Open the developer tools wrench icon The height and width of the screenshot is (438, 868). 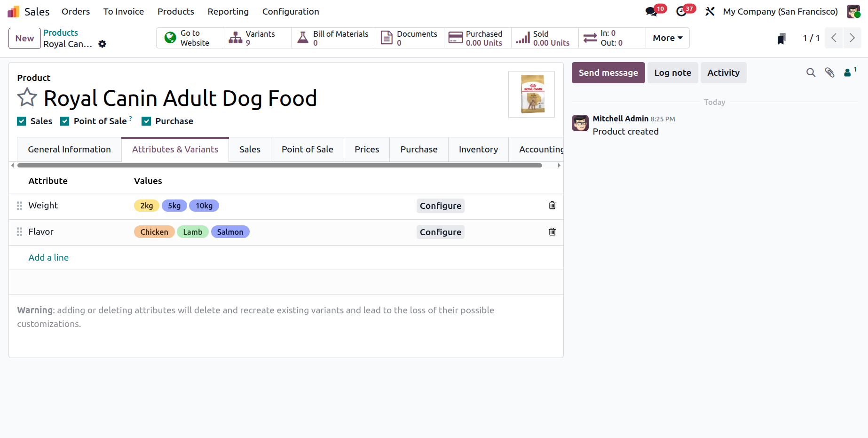[x=710, y=11]
